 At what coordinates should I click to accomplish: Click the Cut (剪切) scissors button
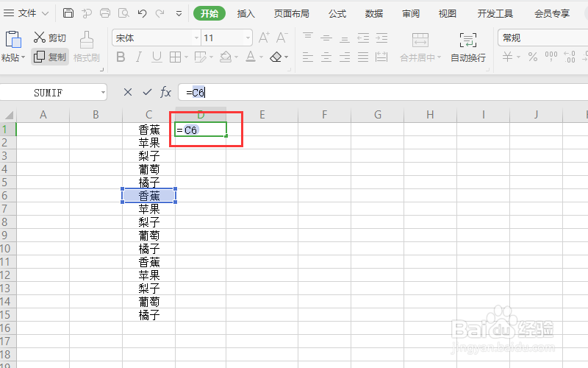[x=49, y=38]
